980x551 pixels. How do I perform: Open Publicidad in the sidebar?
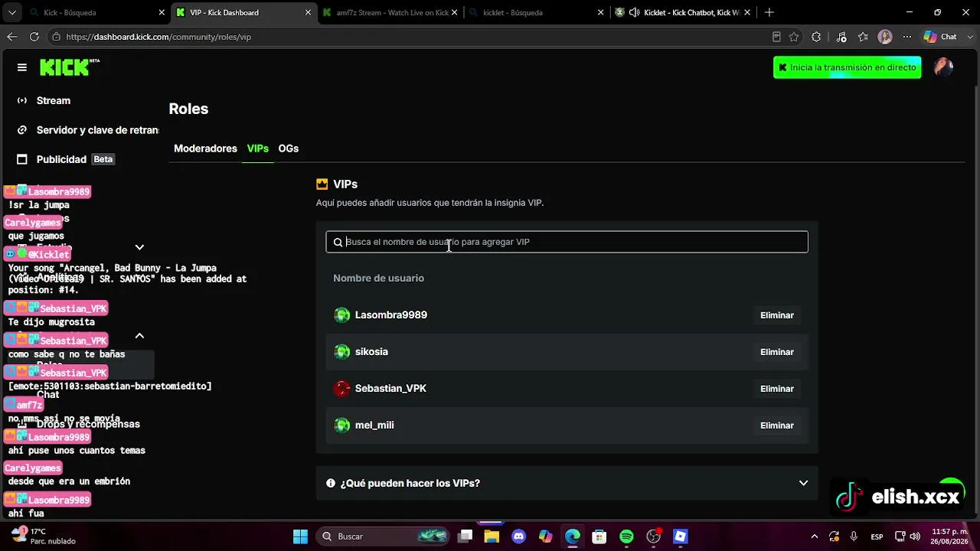pos(61,159)
